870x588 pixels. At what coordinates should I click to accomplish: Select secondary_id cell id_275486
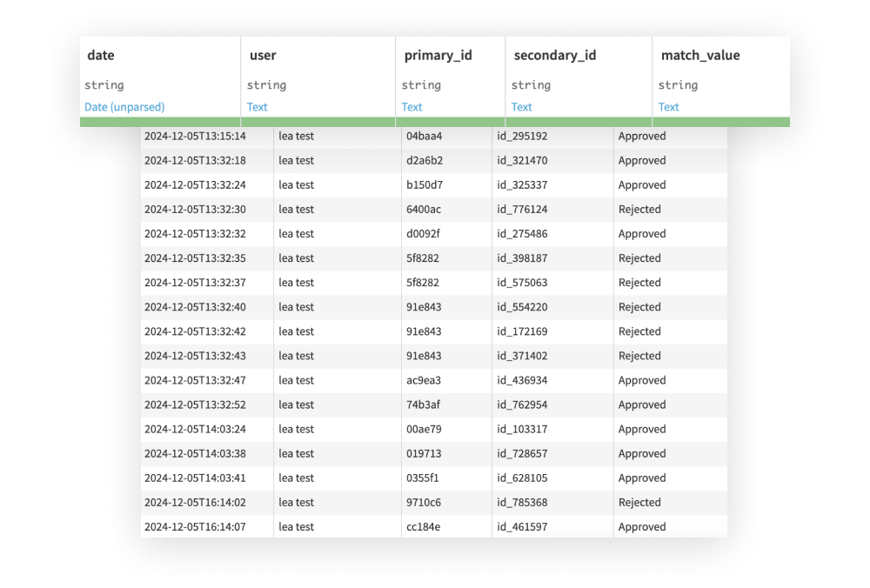click(522, 234)
